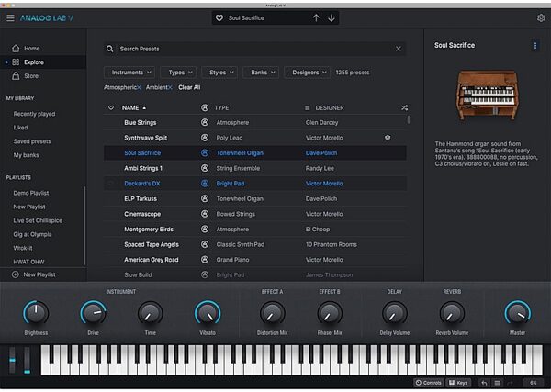
Task: Click the pitch bend wheel
Action: point(12,360)
